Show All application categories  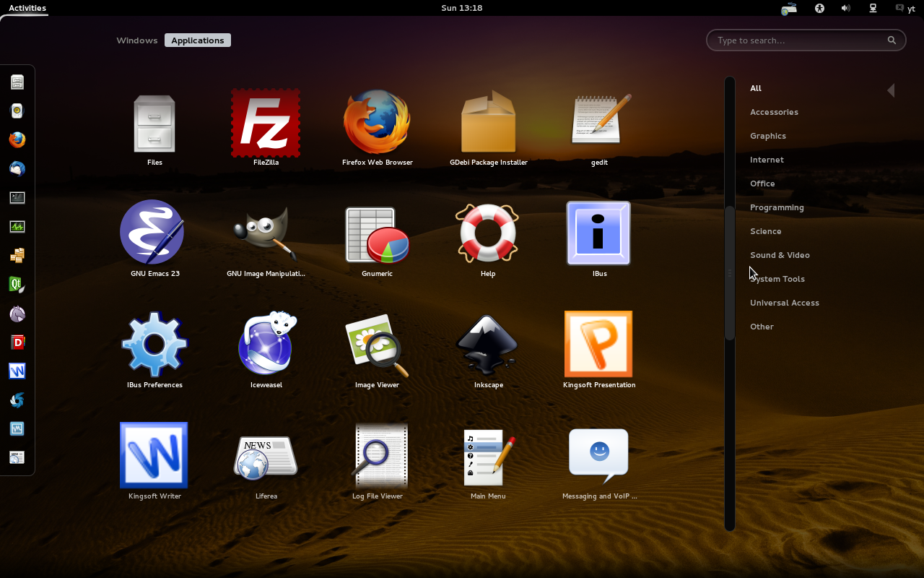(756, 88)
